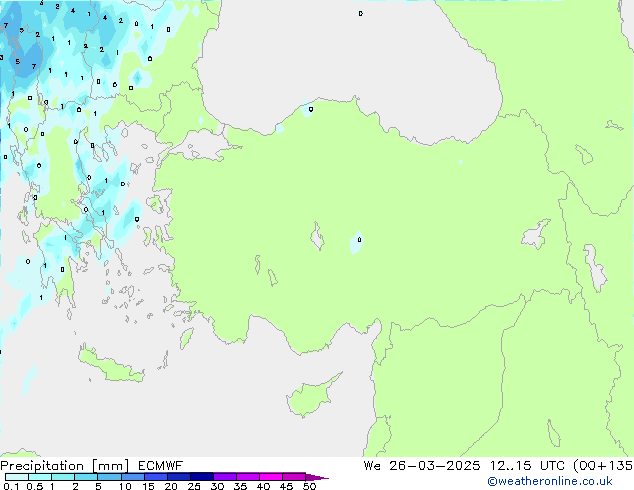
Task: Pick the 1 to 2 mm legend swatch
Action: tap(63, 477)
